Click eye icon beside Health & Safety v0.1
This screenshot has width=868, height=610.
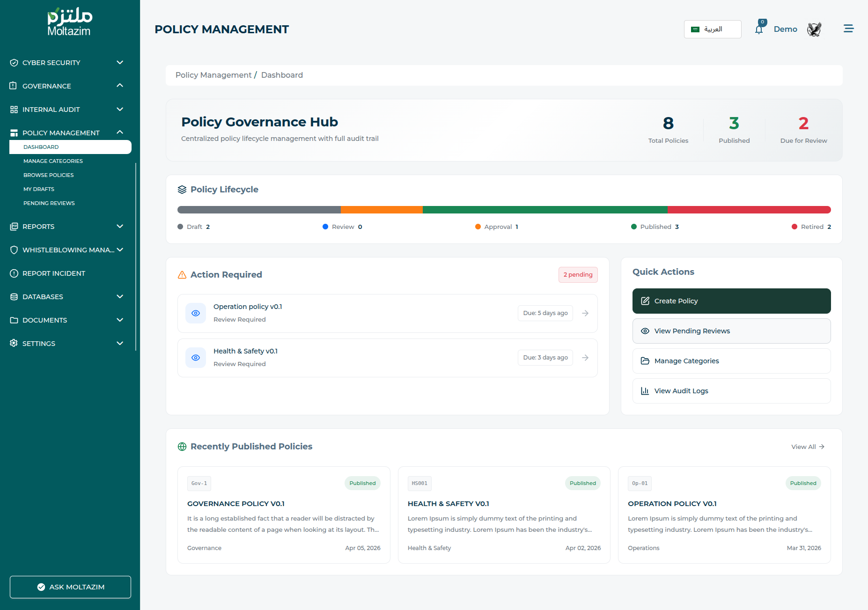coord(196,358)
